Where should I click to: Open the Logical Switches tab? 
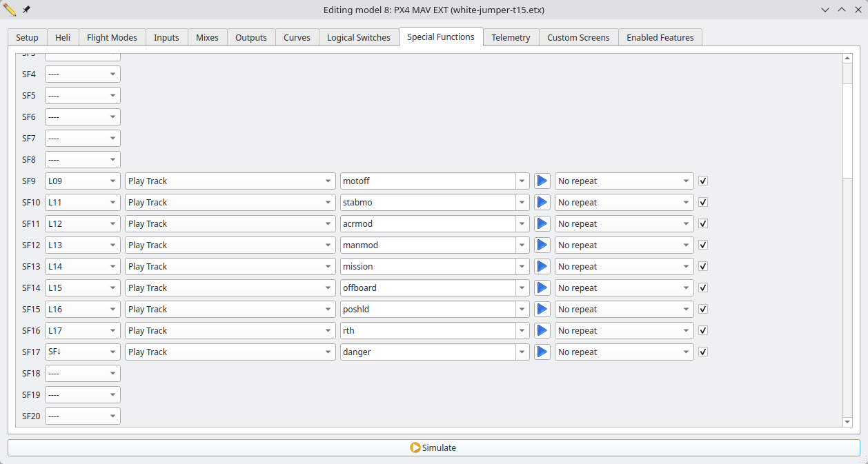(x=359, y=37)
